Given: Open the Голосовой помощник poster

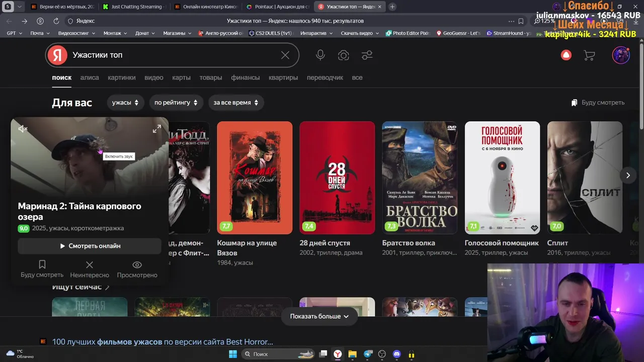Looking at the screenshot, I should point(502,177).
